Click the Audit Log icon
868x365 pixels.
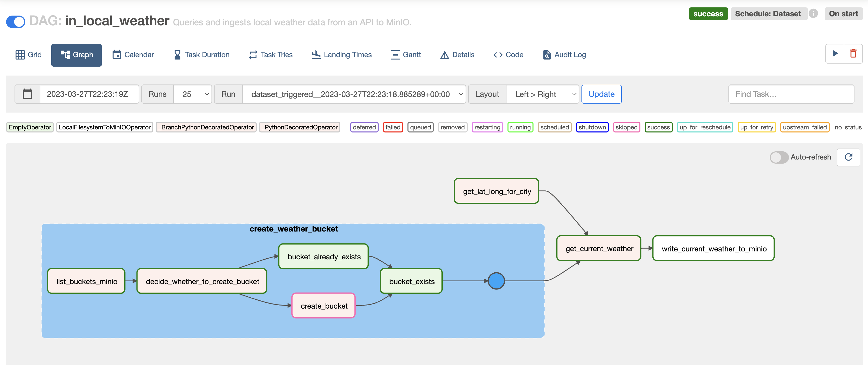coord(547,54)
